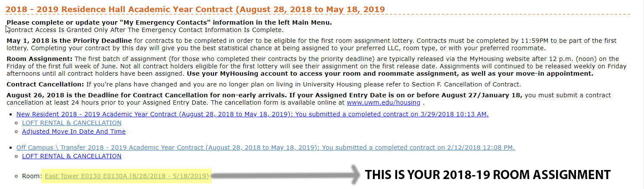Image resolution: width=644 pixels, height=189 pixels.
Task: Click the hollow bullet before Adjusted Move In link
Action: click(17, 132)
